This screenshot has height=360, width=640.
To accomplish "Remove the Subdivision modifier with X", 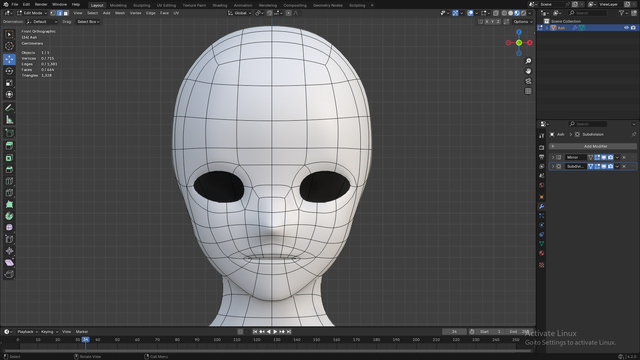I will 624,167.
